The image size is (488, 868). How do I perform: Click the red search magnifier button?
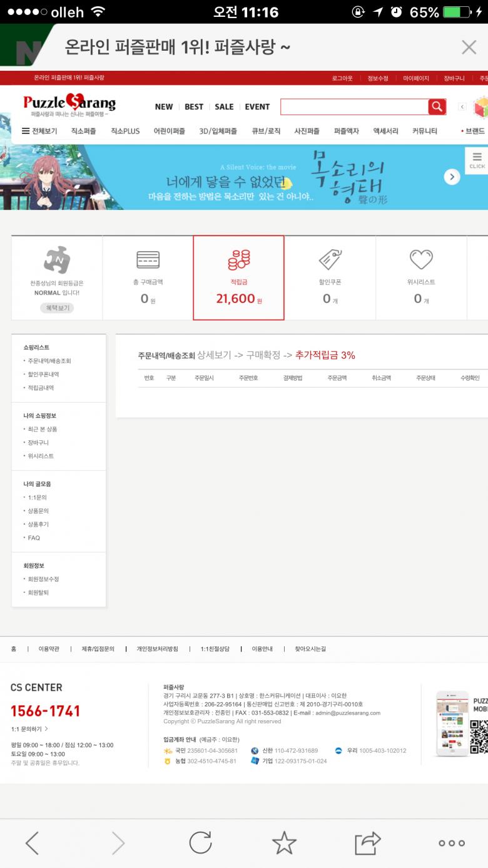pos(437,106)
